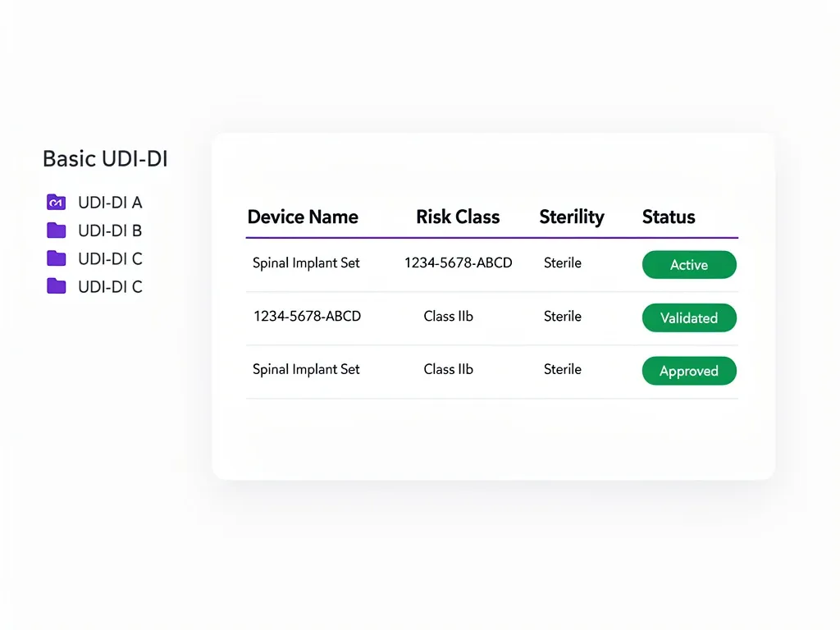840x630 pixels.
Task: Select Spinal Implant Set in the first row
Action: pos(306,263)
